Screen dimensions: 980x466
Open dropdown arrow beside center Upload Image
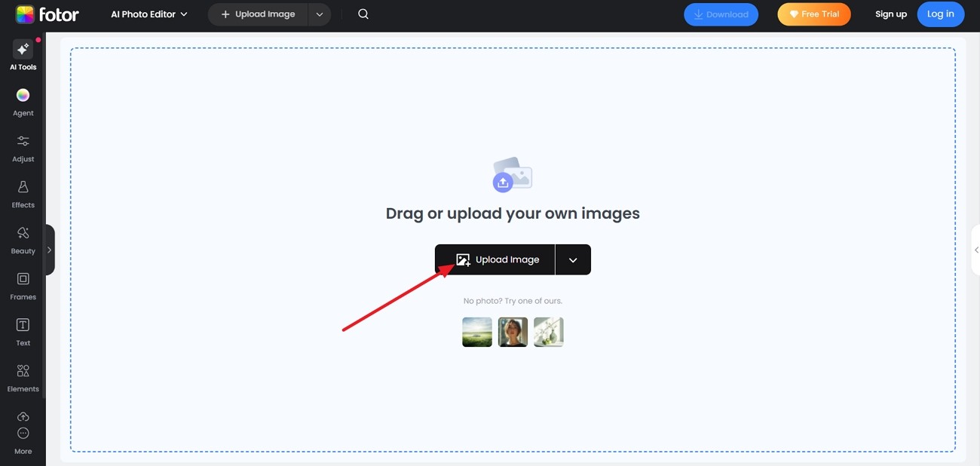[x=573, y=259]
